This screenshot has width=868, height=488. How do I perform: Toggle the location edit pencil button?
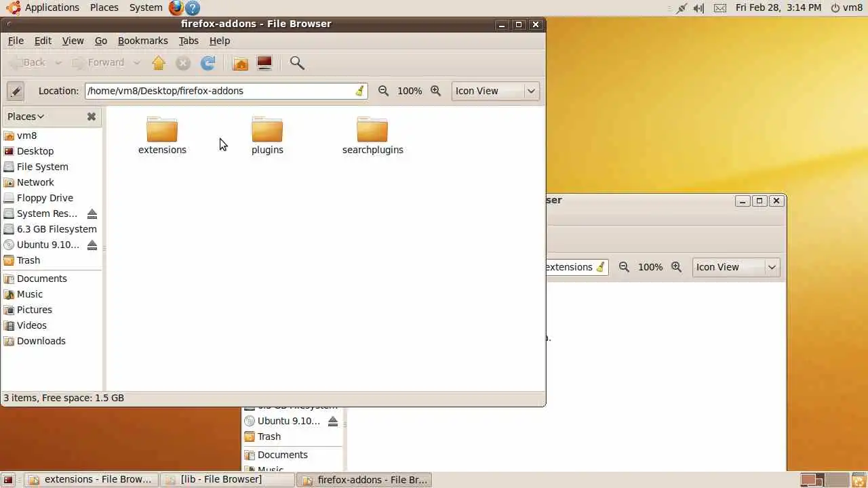pos(16,91)
